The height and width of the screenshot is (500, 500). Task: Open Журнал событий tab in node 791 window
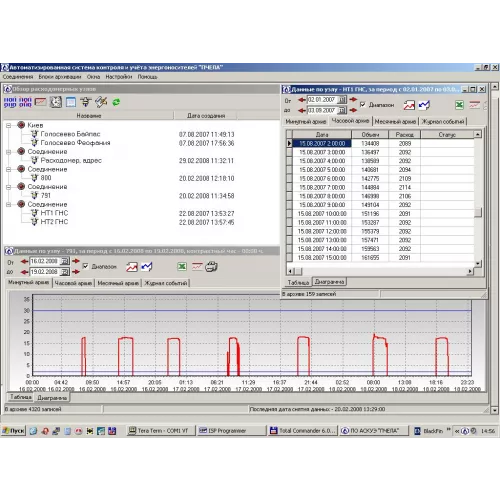pos(166,283)
